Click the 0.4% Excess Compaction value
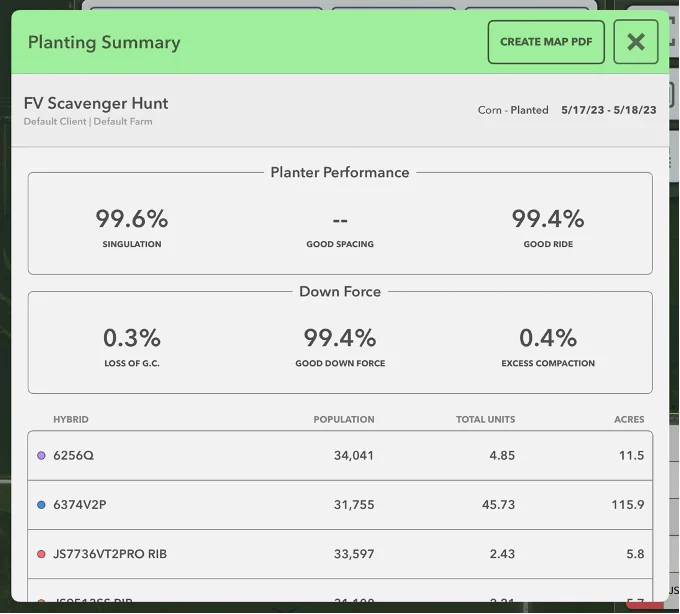Image resolution: width=680 pixels, height=614 pixels. (x=548, y=338)
